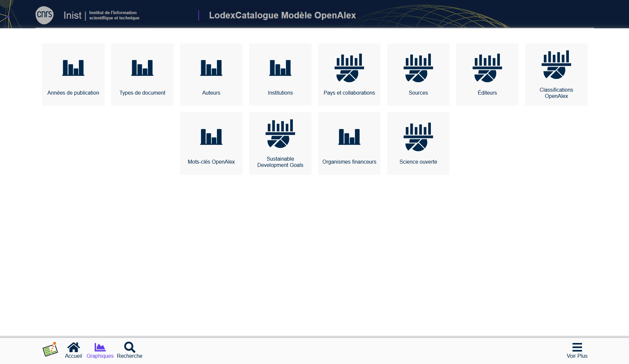The image size is (629, 364).
Task: Select the Éditeurs chart icon
Action: point(487,68)
